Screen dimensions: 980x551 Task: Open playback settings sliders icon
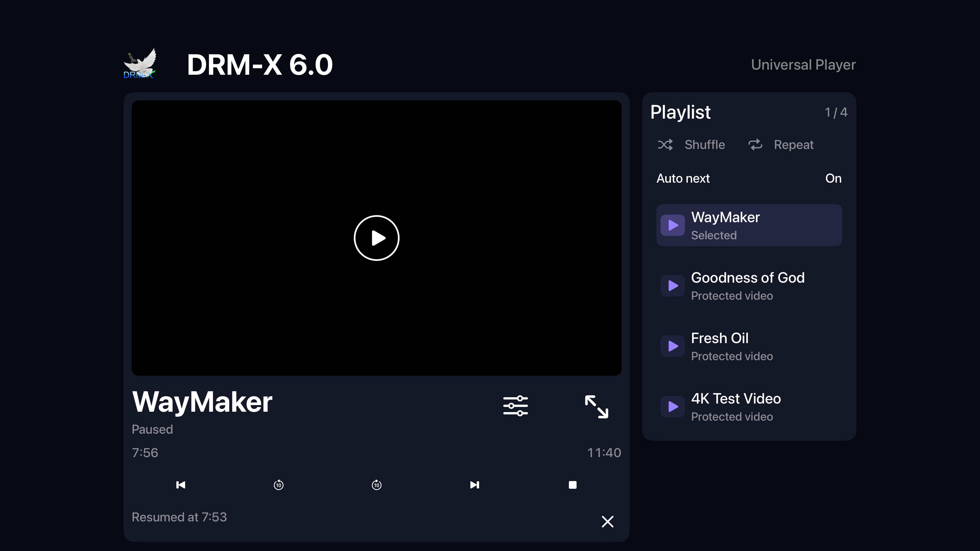[x=516, y=406]
